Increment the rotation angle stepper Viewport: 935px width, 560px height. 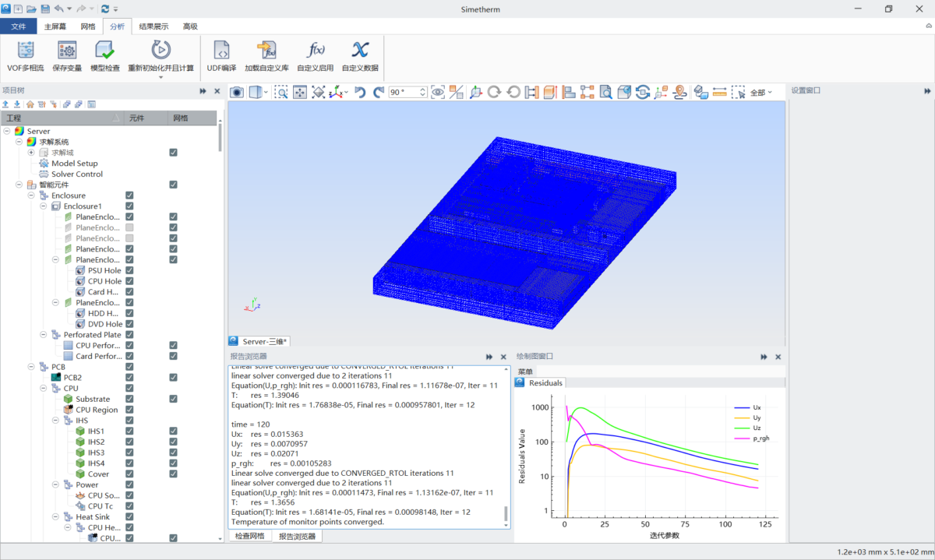click(424, 89)
